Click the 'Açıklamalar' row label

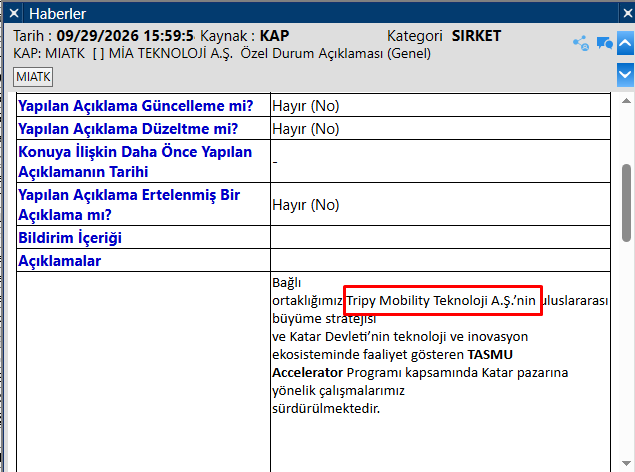[x=60, y=261]
